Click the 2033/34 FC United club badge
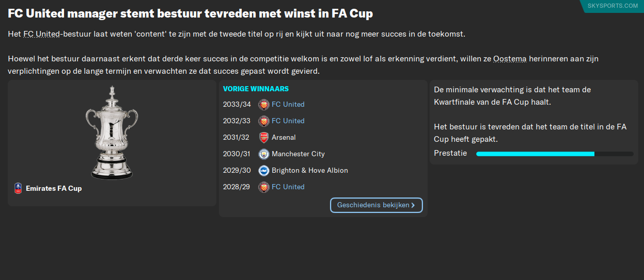 tap(264, 105)
